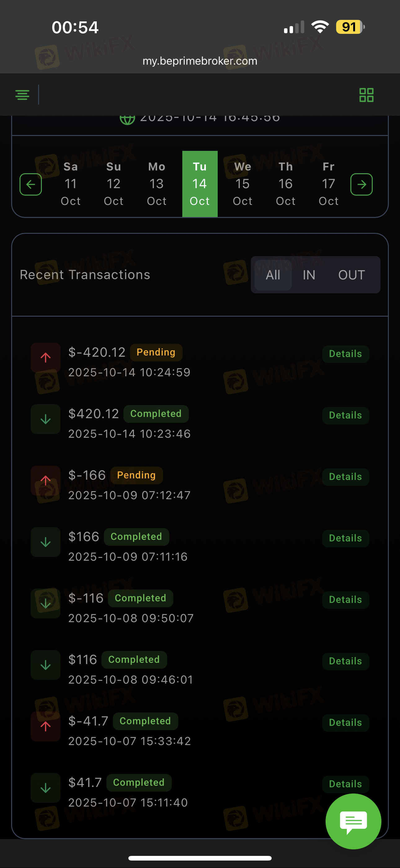The width and height of the screenshot is (400, 868).
Task: Open the grid dashboard icon
Action: click(366, 95)
